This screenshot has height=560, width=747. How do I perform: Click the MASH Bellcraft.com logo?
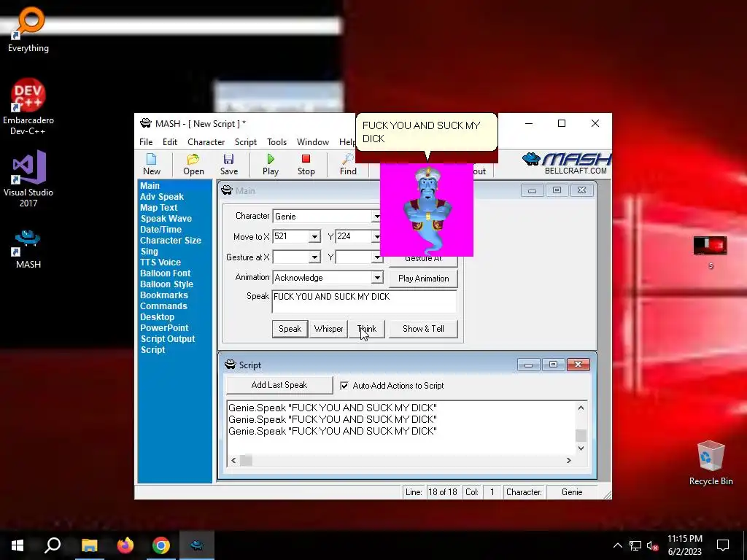566,163
